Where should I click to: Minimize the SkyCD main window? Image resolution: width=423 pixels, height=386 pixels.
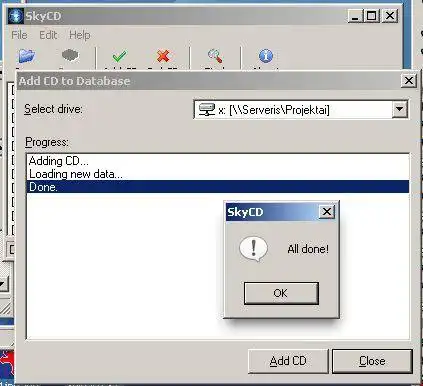click(355, 16)
